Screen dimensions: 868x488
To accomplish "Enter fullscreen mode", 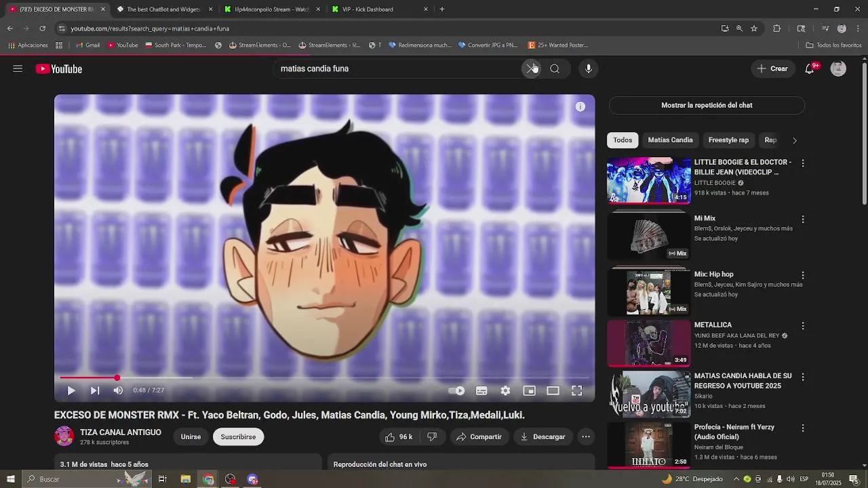I will (576, 390).
